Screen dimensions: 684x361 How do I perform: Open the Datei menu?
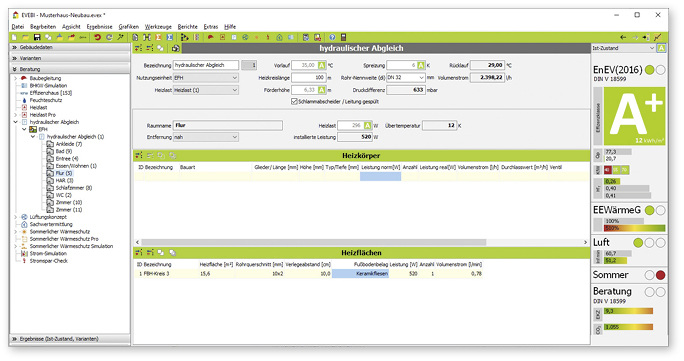click(x=18, y=27)
